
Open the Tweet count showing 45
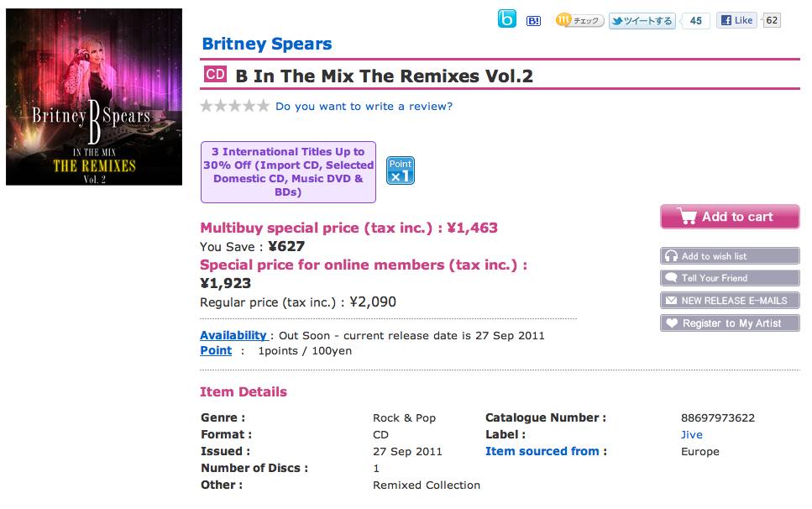tap(696, 20)
